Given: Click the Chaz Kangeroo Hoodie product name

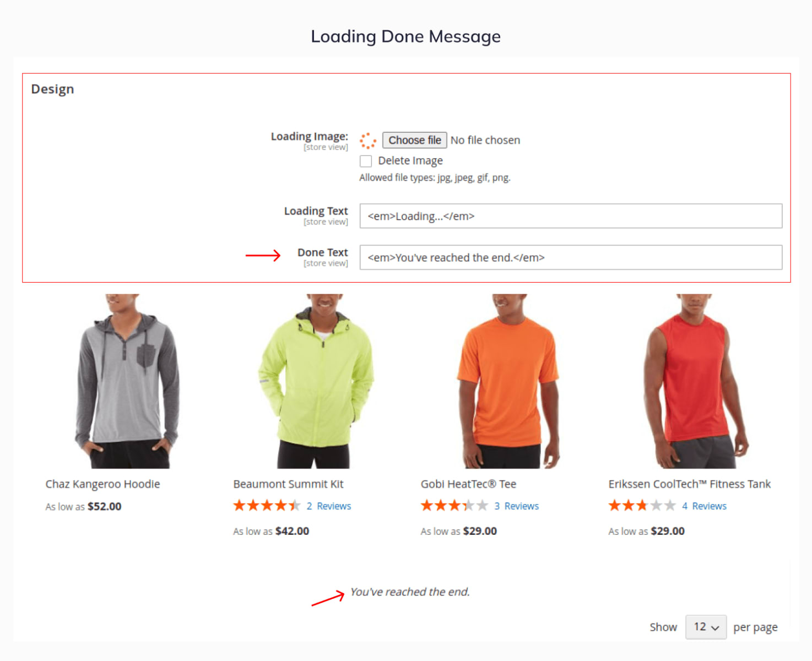Looking at the screenshot, I should pyautogui.click(x=102, y=484).
